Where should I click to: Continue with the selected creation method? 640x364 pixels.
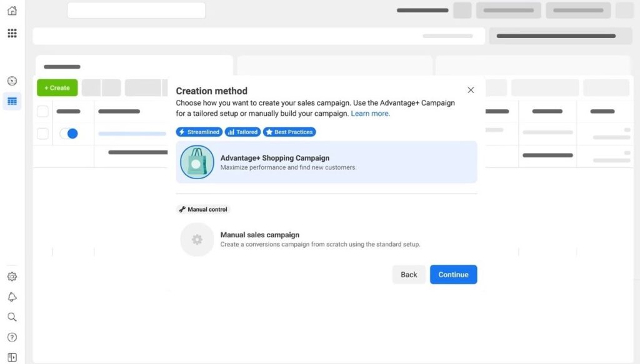pyautogui.click(x=454, y=275)
